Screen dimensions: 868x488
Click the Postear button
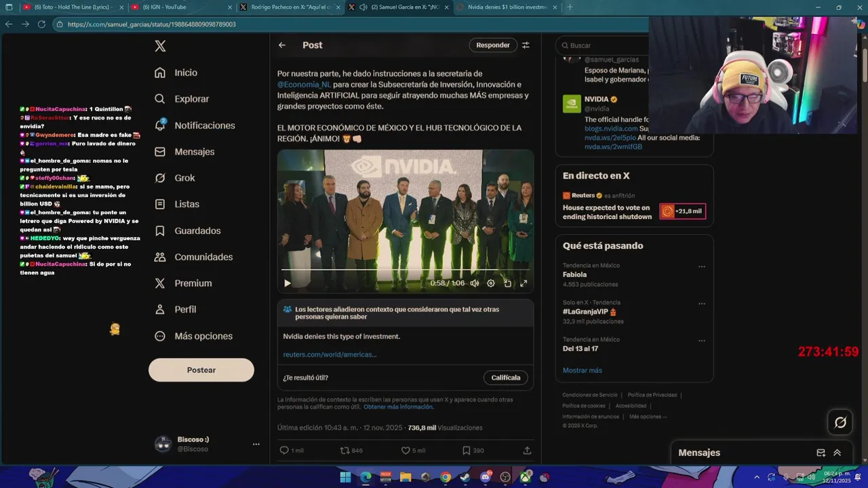coord(201,370)
